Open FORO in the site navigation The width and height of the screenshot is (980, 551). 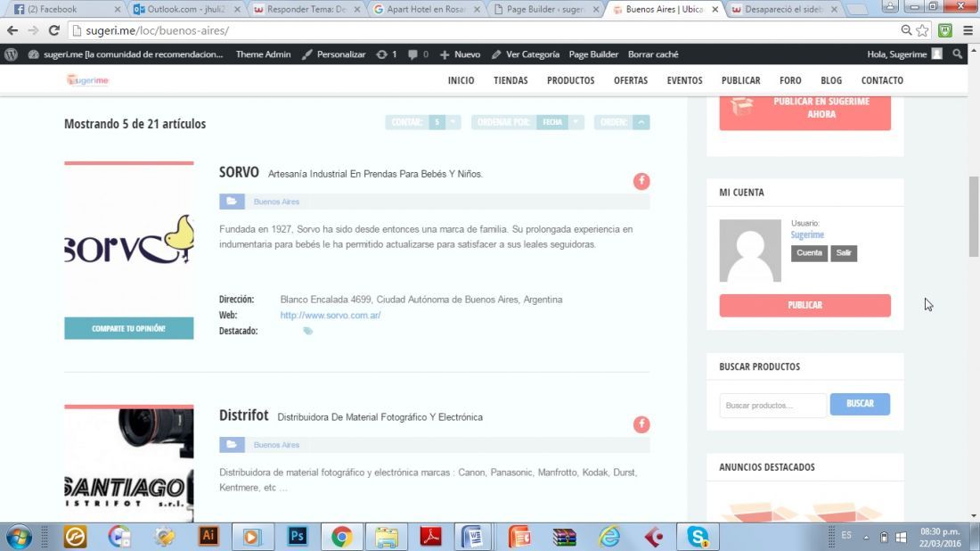point(790,80)
